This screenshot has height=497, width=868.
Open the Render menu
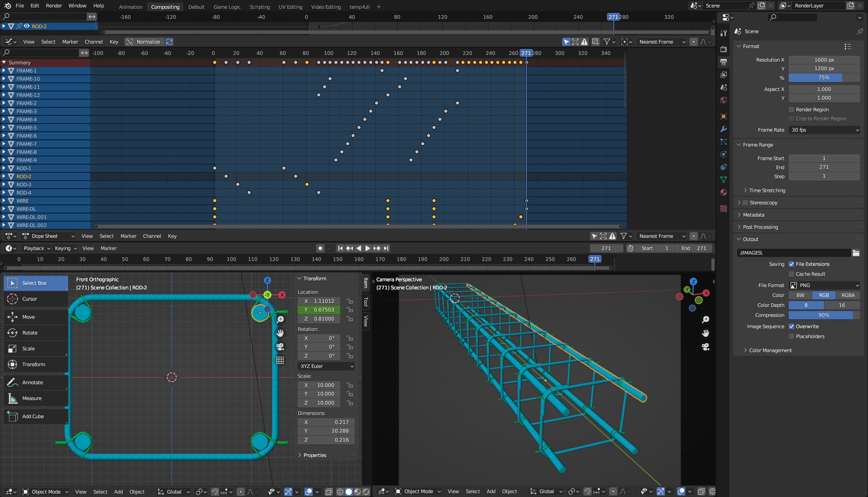point(54,6)
